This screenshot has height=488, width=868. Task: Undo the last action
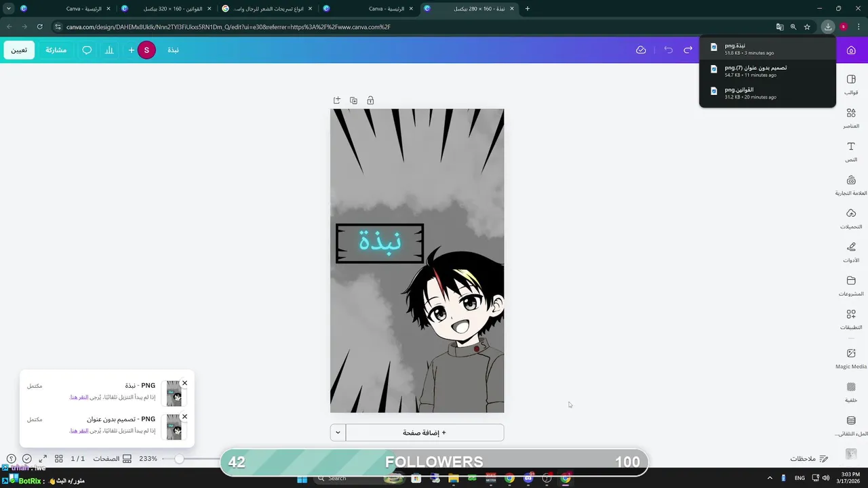coord(669,50)
